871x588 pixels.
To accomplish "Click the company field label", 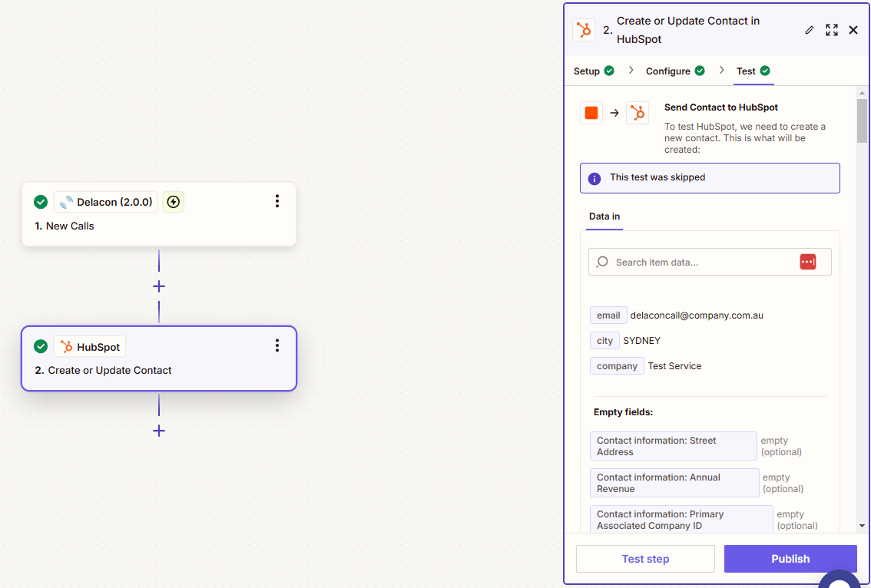I will tap(617, 366).
